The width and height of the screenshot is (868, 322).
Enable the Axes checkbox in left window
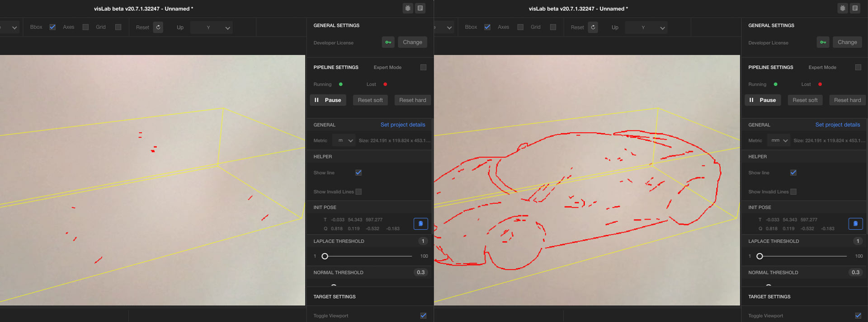coord(85,27)
